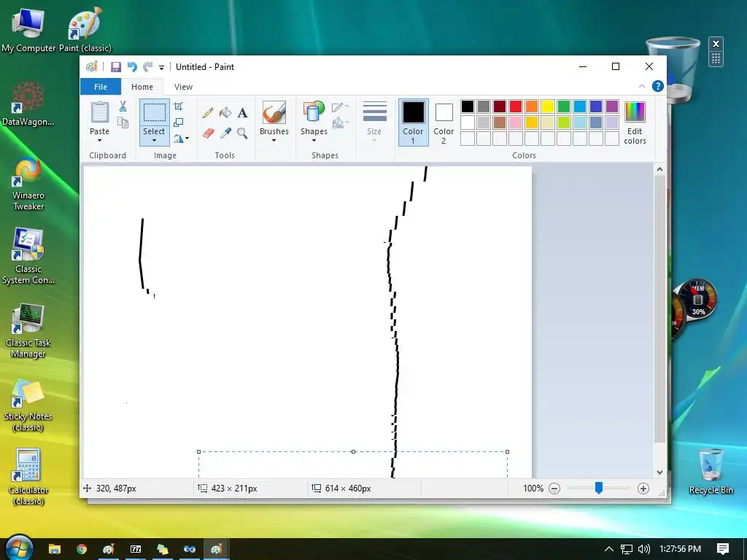Activate Color 2 background selector
Viewport: 747px width, 560px height.
[x=444, y=122]
